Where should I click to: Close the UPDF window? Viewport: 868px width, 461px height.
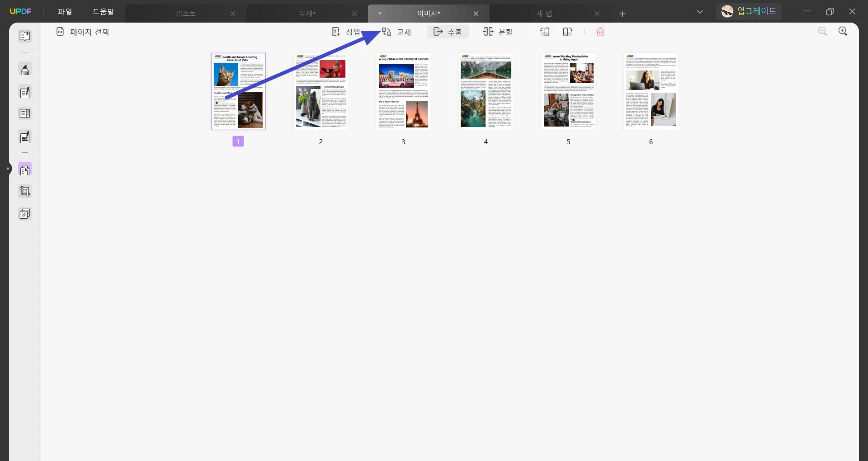852,11
